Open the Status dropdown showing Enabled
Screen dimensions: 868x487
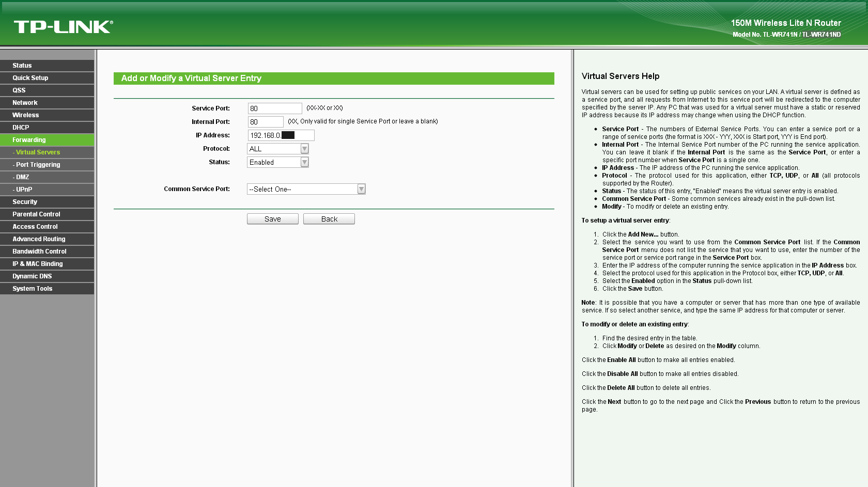pos(305,162)
